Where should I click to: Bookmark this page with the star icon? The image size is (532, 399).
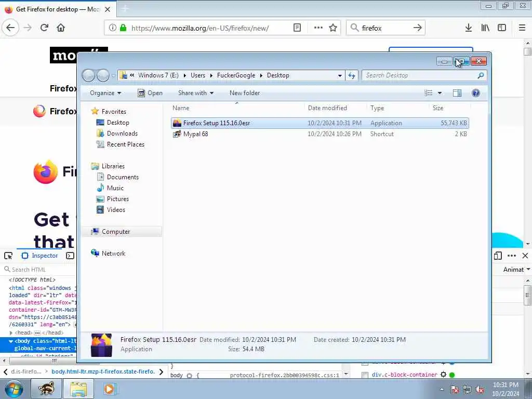(x=333, y=28)
